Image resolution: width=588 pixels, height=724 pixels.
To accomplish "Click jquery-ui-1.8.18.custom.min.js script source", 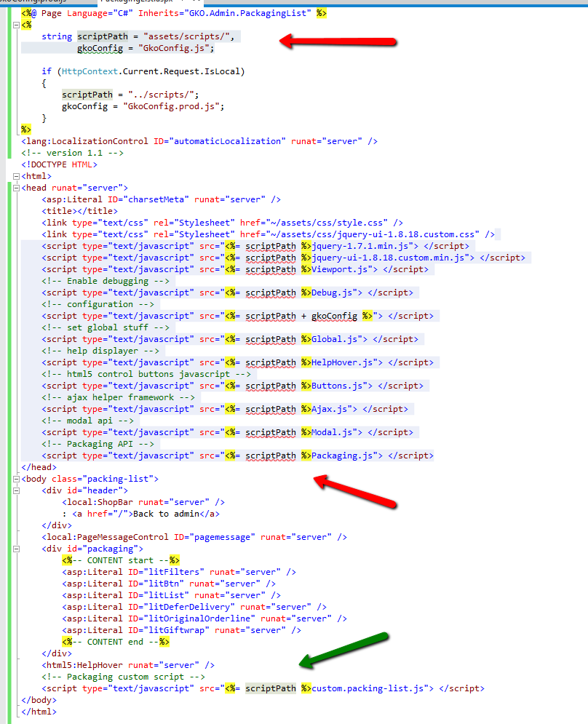I will (388, 258).
